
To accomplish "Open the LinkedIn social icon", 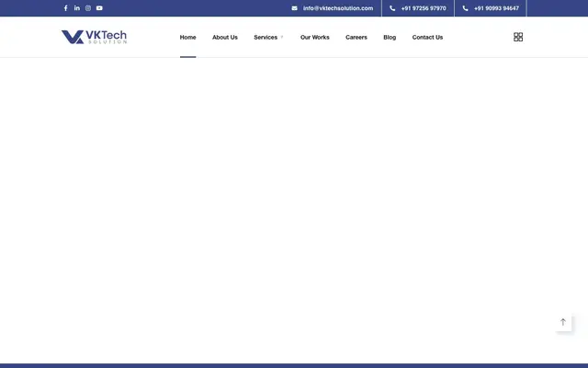I will [77, 8].
